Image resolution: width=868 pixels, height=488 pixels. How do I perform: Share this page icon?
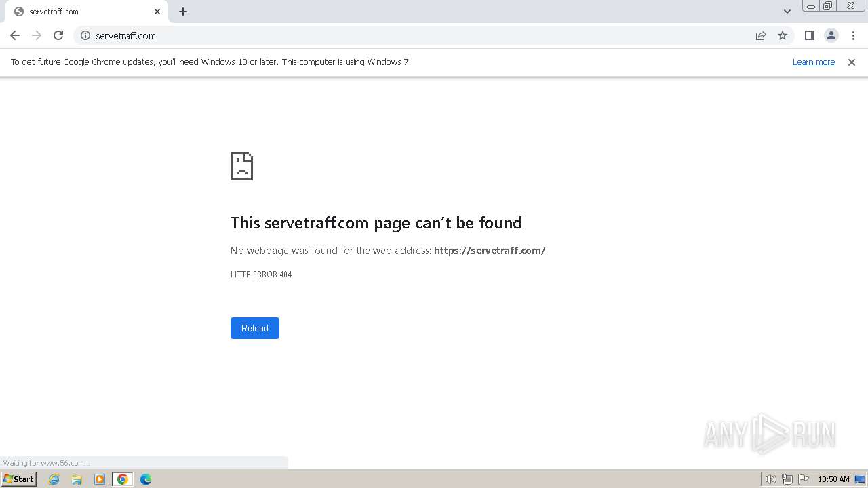pos(761,35)
